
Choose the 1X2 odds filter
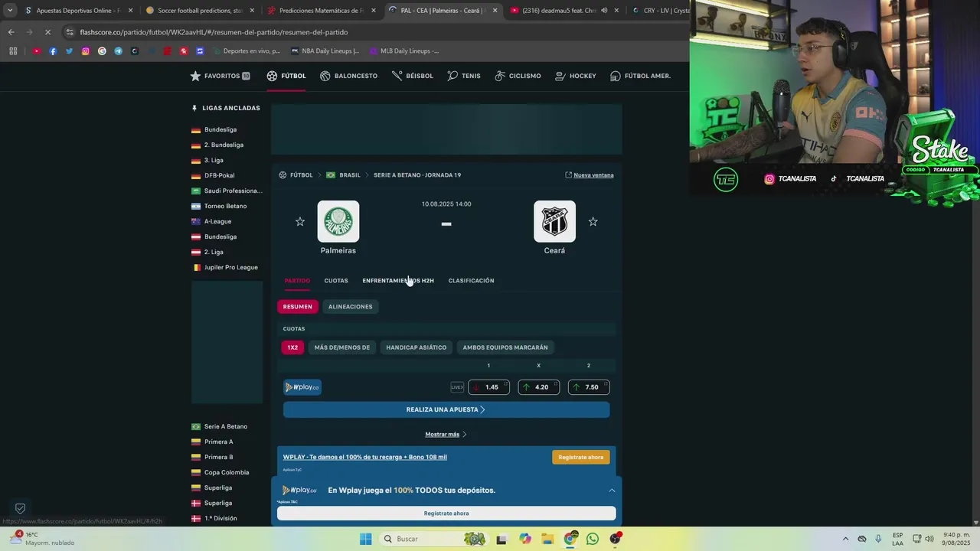(x=292, y=347)
